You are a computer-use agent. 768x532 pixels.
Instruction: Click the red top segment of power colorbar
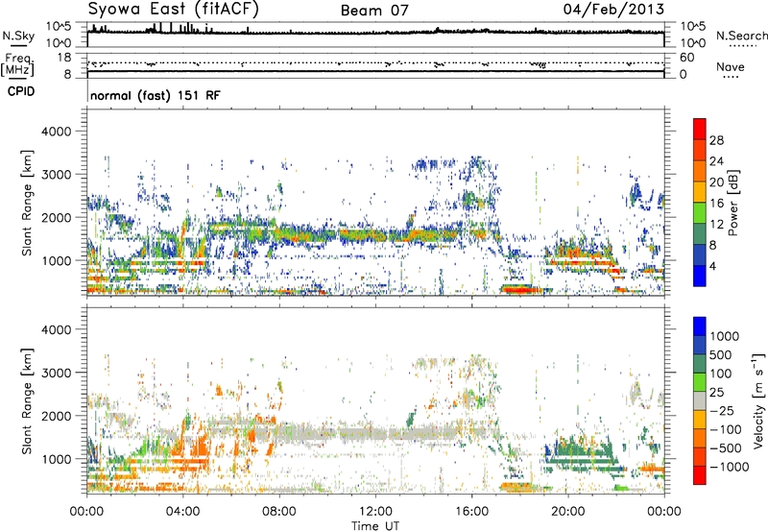pyautogui.click(x=700, y=130)
